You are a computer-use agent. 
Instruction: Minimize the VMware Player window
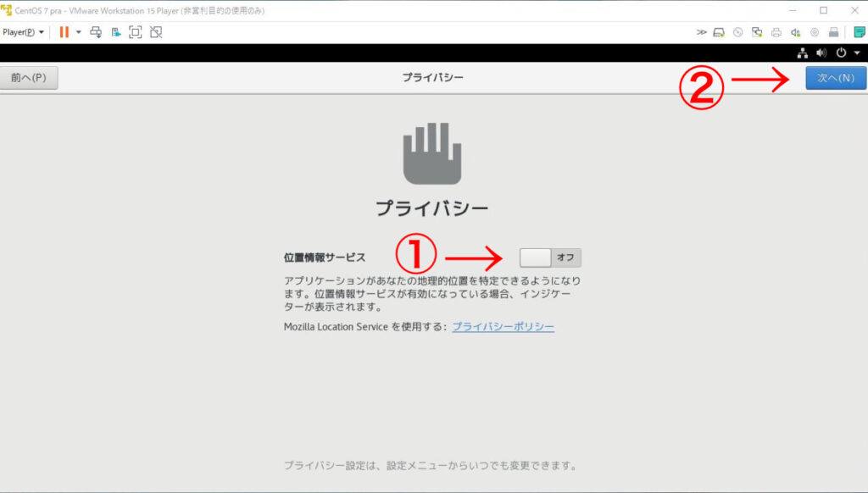pyautogui.click(x=793, y=10)
